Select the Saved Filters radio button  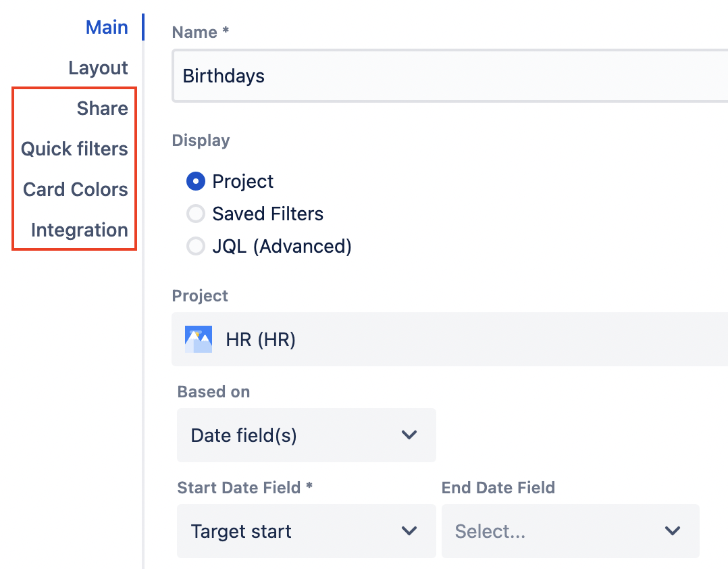(196, 214)
